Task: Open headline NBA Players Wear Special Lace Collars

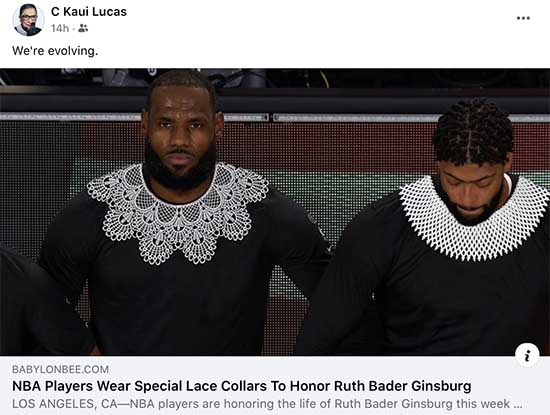Action: point(242,386)
